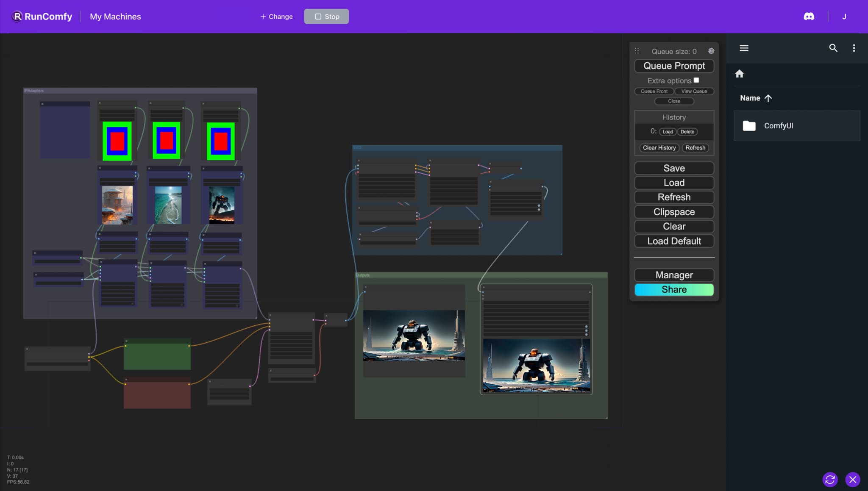The width and height of the screenshot is (868, 491).
Task: Refresh the history list
Action: [x=695, y=148]
